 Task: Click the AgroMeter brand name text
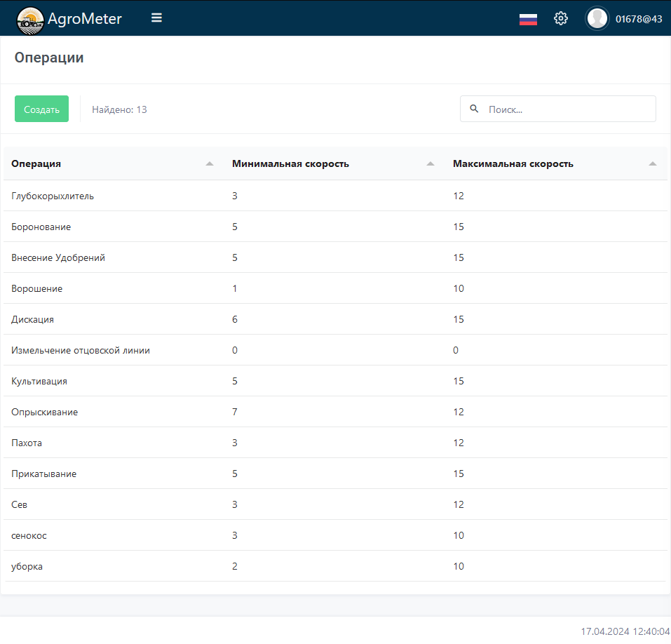pos(85,19)
